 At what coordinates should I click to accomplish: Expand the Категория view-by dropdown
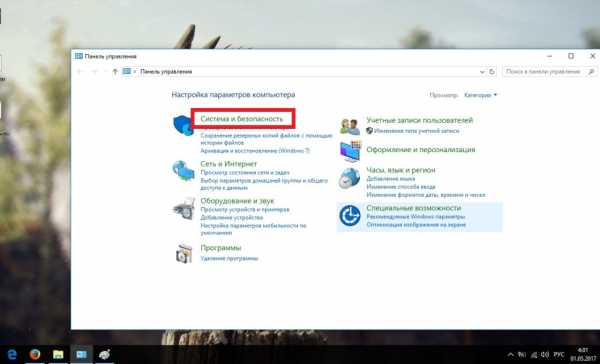[x=480, y=95]
